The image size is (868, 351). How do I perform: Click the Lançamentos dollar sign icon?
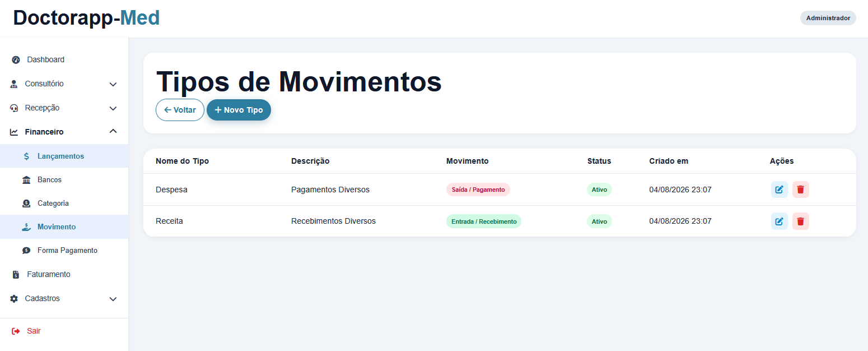[26, 156]
